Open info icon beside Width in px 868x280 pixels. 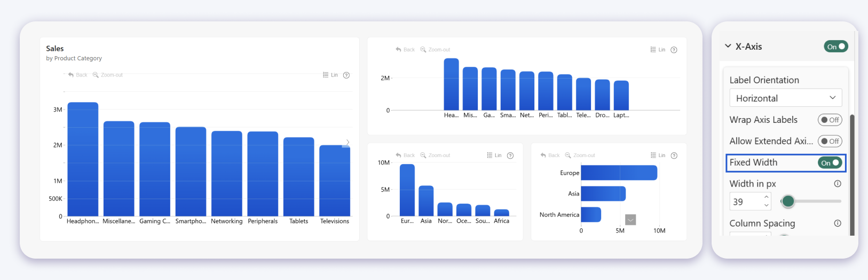(x=838, y=184)
